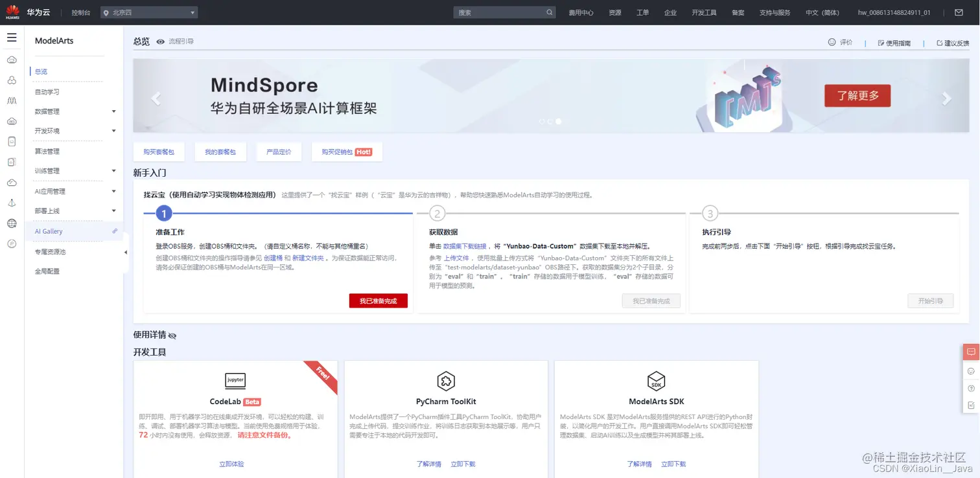Click the 购买套餐包 button
The height and width of the screenshot is (478, 980).
pos(159,152)
